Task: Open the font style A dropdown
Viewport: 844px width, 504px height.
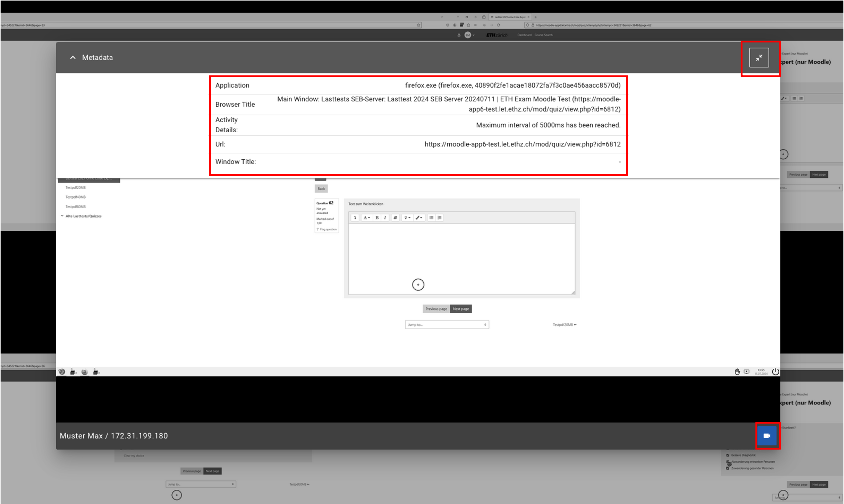Action: [366, 218]
